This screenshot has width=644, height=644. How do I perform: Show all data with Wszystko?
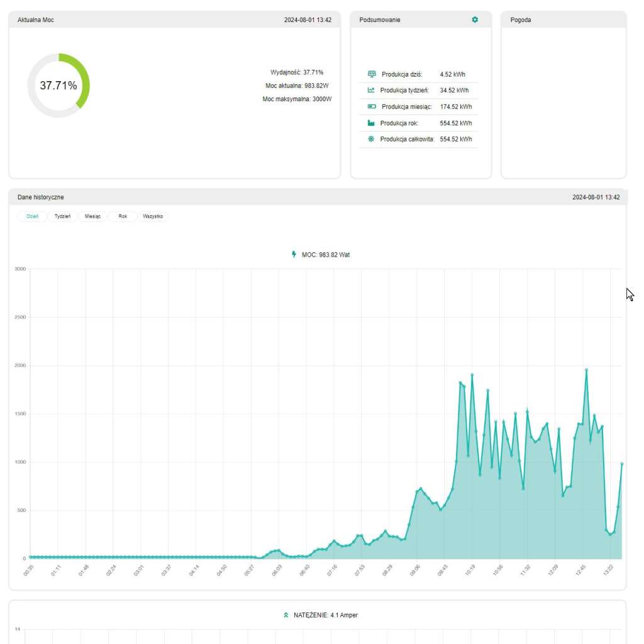point(153,216)
